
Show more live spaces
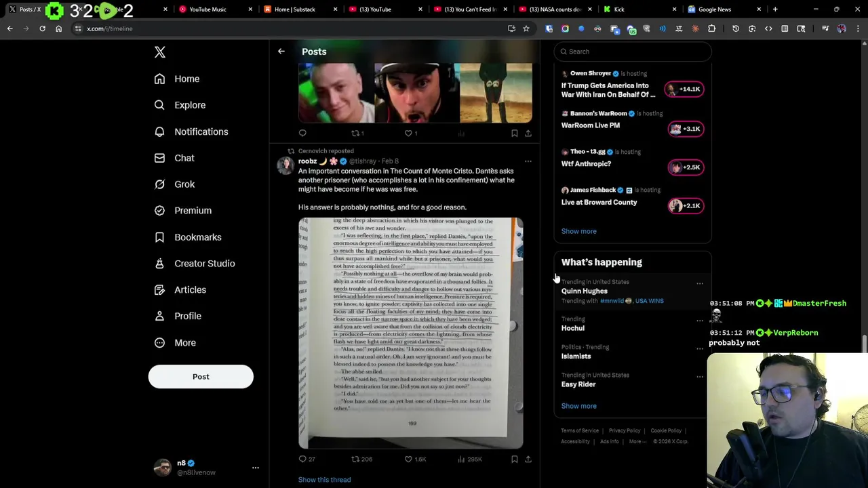pyautogui.click(x=578, y=231)
